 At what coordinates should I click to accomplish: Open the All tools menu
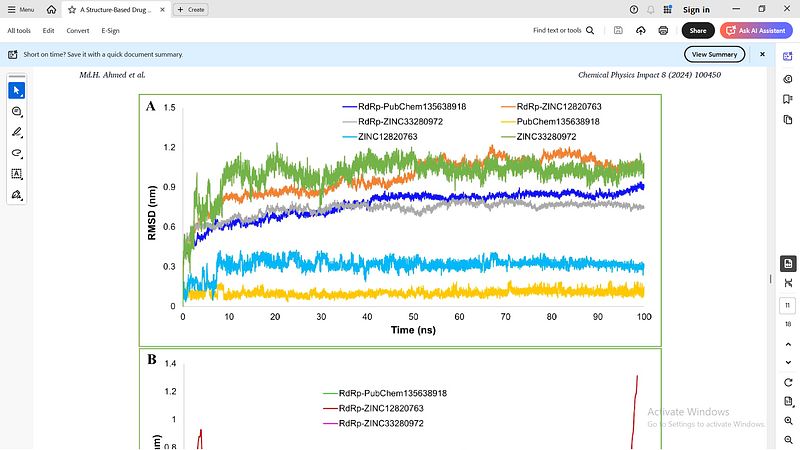click(18, 31)
